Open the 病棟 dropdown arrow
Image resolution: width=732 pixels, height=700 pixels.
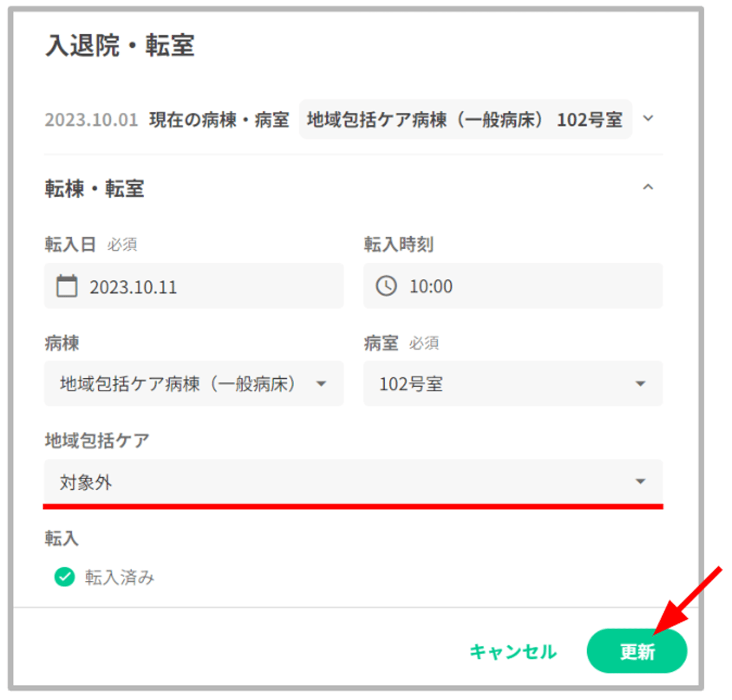click(x=321, y=383)
